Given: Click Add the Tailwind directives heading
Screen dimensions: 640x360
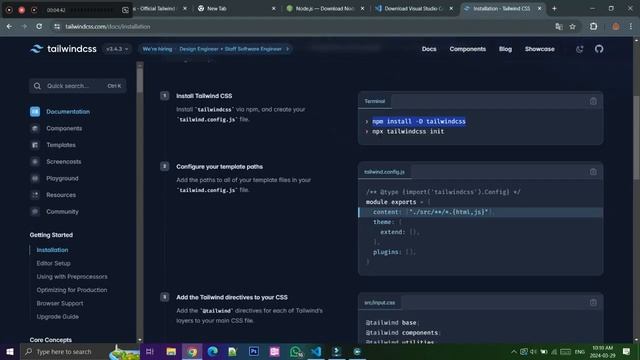Looking at the screenshot, I should tap(232, 297).
